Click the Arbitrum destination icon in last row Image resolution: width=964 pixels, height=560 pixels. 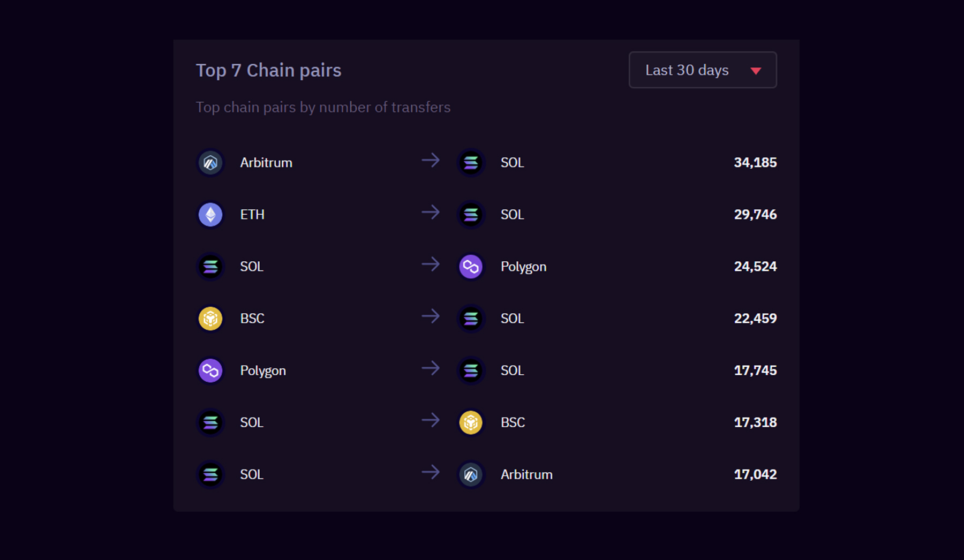pyautogui.click(x=471, y=474)
